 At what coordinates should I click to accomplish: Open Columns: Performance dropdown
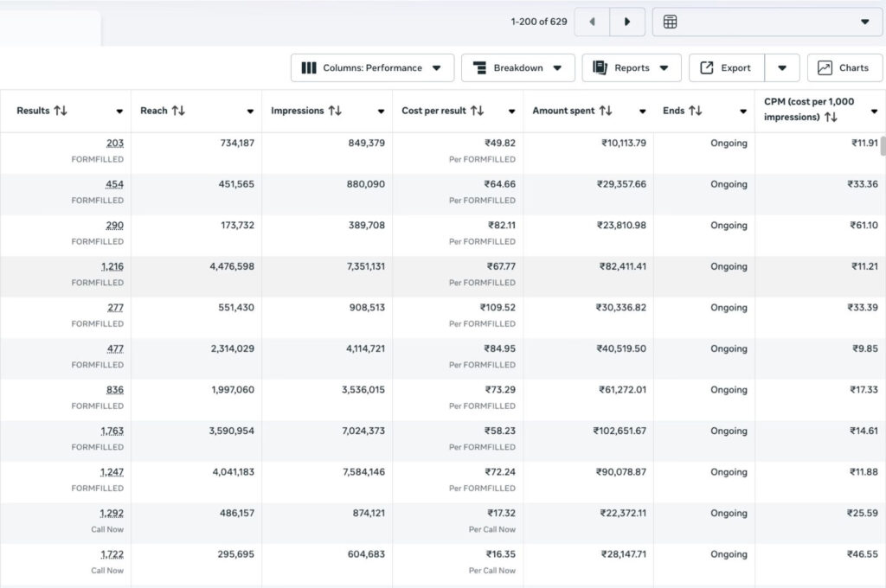[x=372, y=68]
